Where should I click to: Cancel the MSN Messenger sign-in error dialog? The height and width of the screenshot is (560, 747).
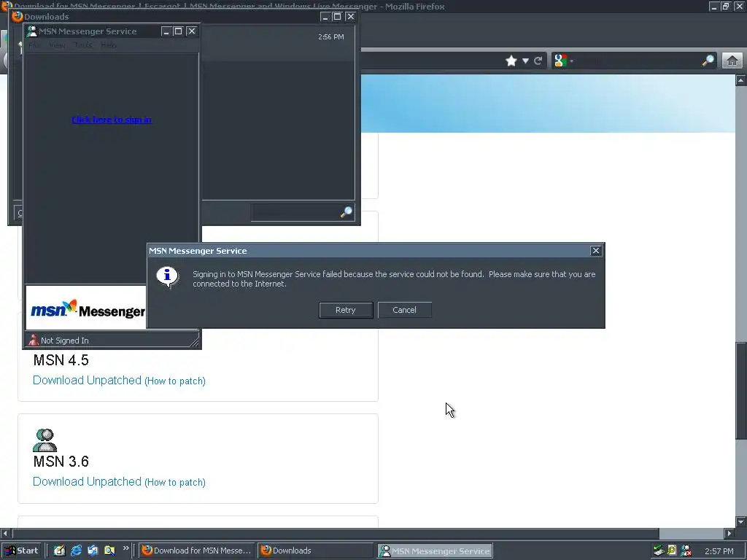(404, 310)
